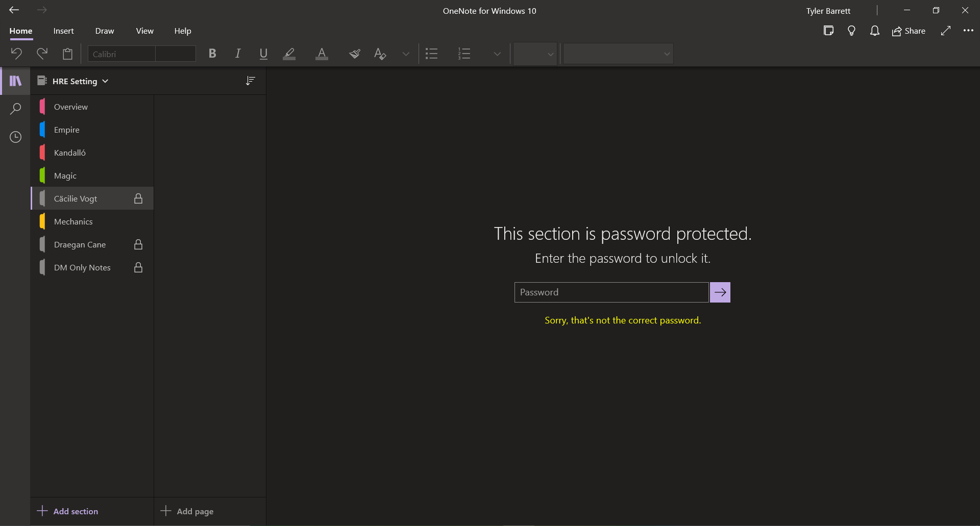Open the Home tab
This screenshot has width=980, height=526.
coord(21,31)
